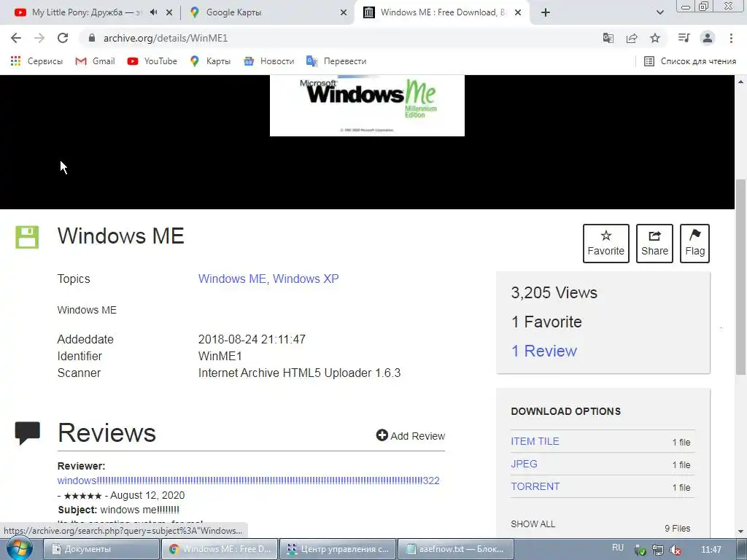Download ITEM TILE file
The height and width of the screenshot is (560, 747).
[535, 441]
